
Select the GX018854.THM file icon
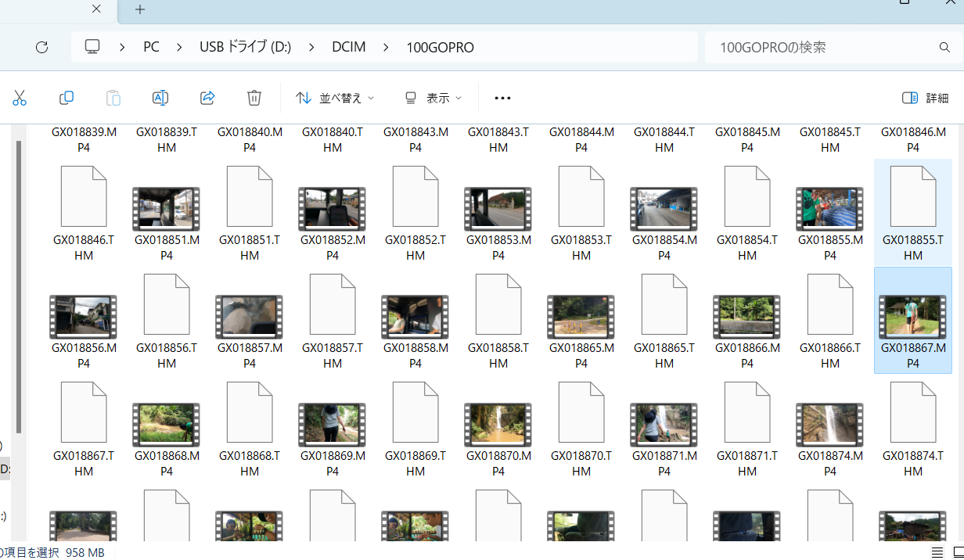point(747,196)
